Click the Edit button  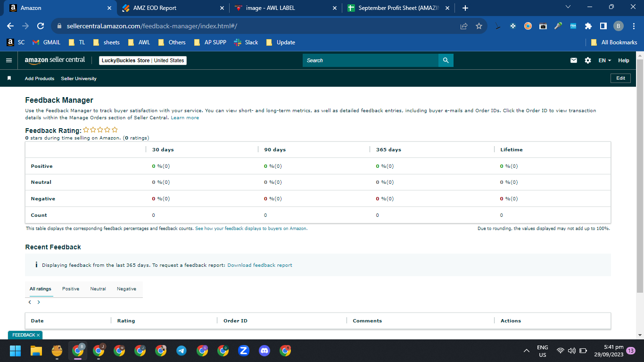pyautogui.click(x=621, y=78)
